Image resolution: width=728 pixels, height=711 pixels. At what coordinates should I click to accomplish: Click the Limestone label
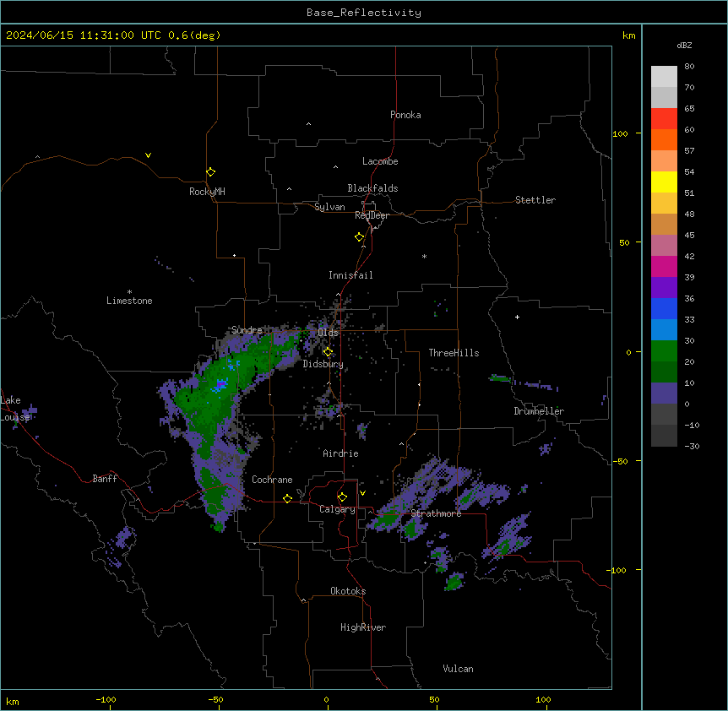[x=129, y=301]
